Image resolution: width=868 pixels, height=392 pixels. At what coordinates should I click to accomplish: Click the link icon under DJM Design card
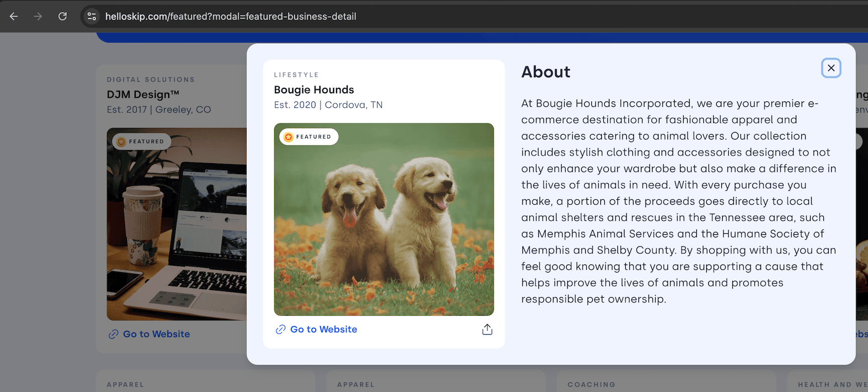(114, 334)
